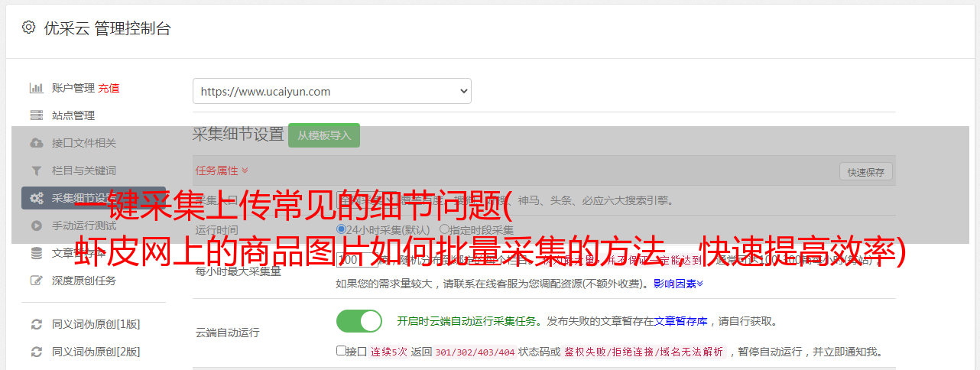This screenshot has height=370, width=980.
Task: Click the 采集细节设置 heading
Action: (239, 135)
